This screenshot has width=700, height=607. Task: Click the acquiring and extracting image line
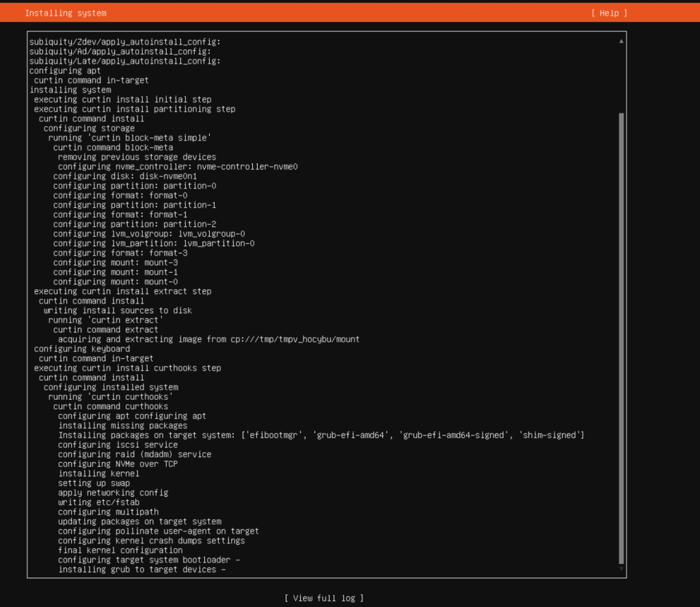pos(208,339)
